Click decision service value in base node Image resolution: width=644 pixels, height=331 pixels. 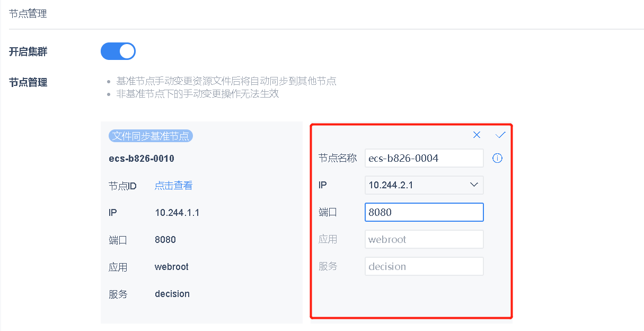pyautogui.click(x=172, y=294)
